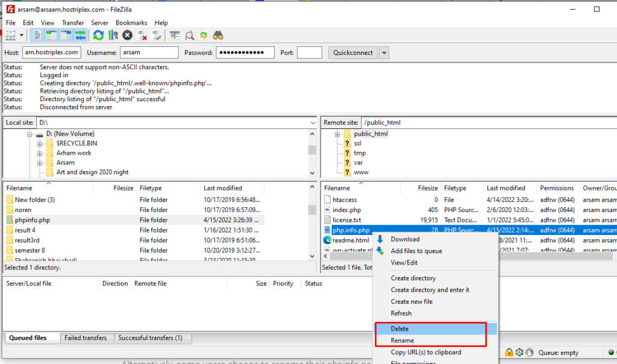Click the padlock icon in the status bar
Viewport: 617px width, 364px height.
coord(510,351)
